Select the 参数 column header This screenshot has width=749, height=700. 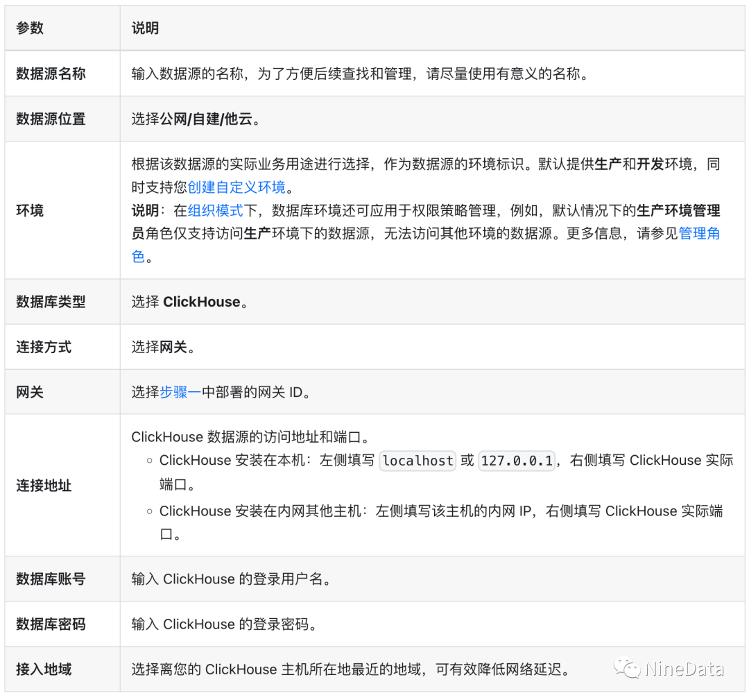point(62,28)
